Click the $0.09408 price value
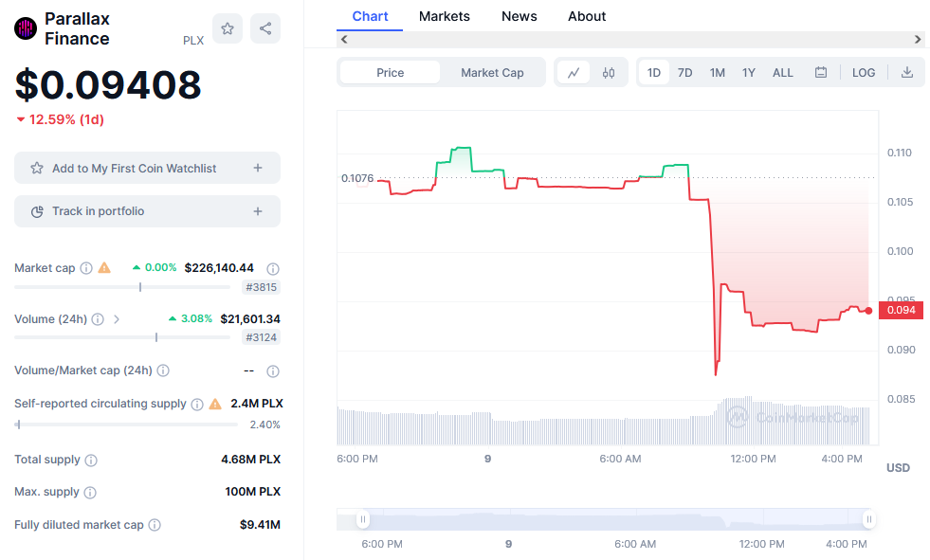The width and height of the screenshot is (930, 560). (x=108, y=84)
